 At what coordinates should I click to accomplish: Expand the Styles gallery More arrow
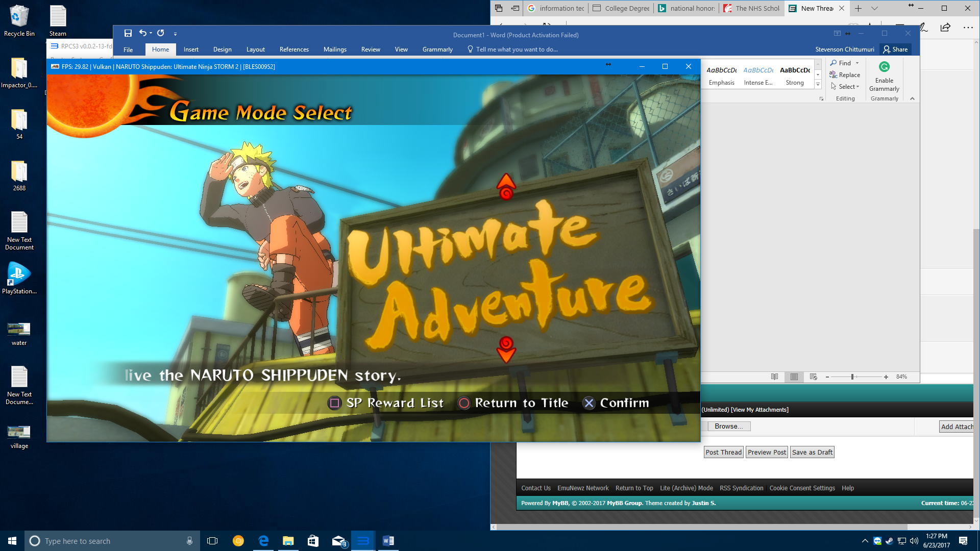click(x=818, y=85)
